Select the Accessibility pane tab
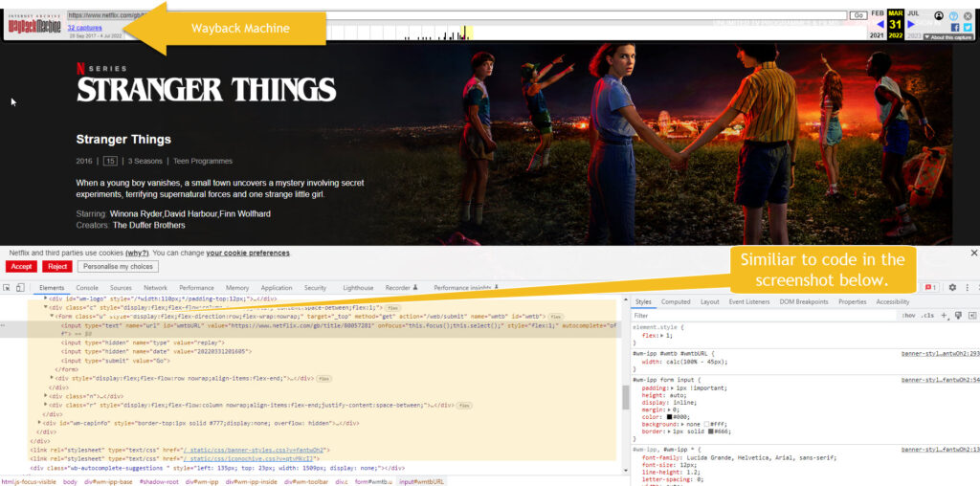 (x=893, y=301)
